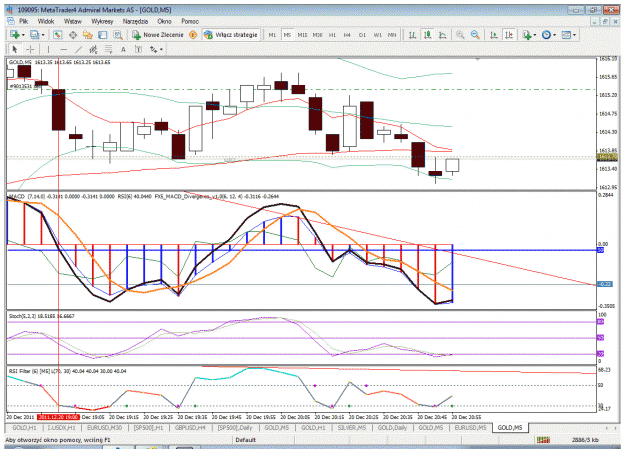This screenshot has width=625, height=449.
Task: Select the crosshair cursor tool
Action: point(30,49)
